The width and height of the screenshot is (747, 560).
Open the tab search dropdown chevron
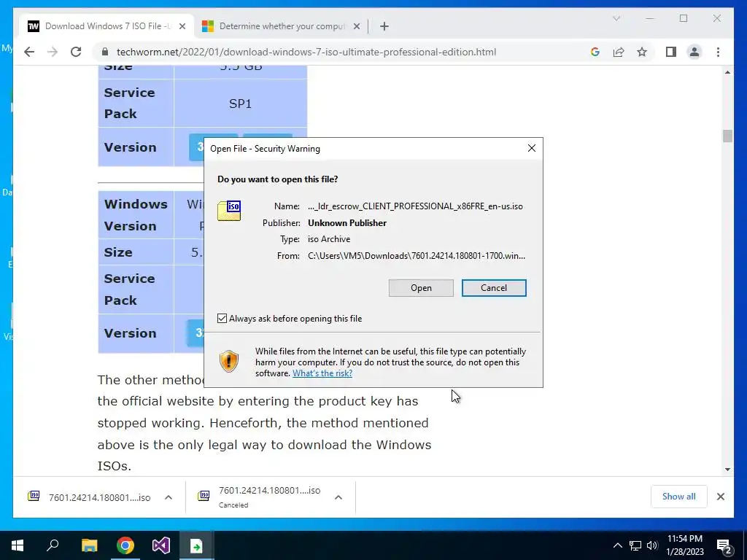(616, 18)
